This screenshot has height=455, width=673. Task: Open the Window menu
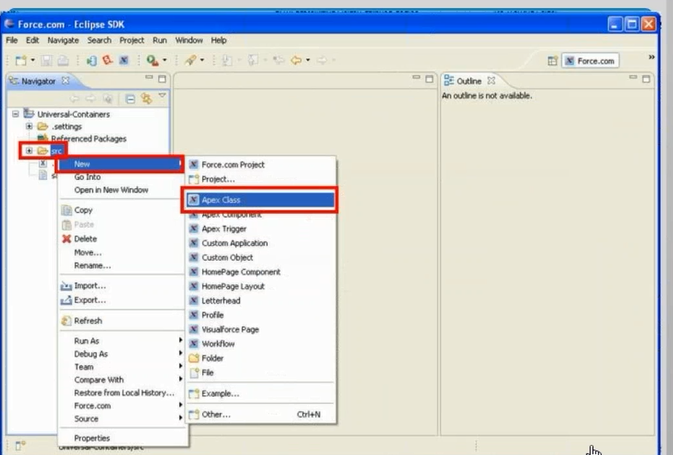pos(189,40)
